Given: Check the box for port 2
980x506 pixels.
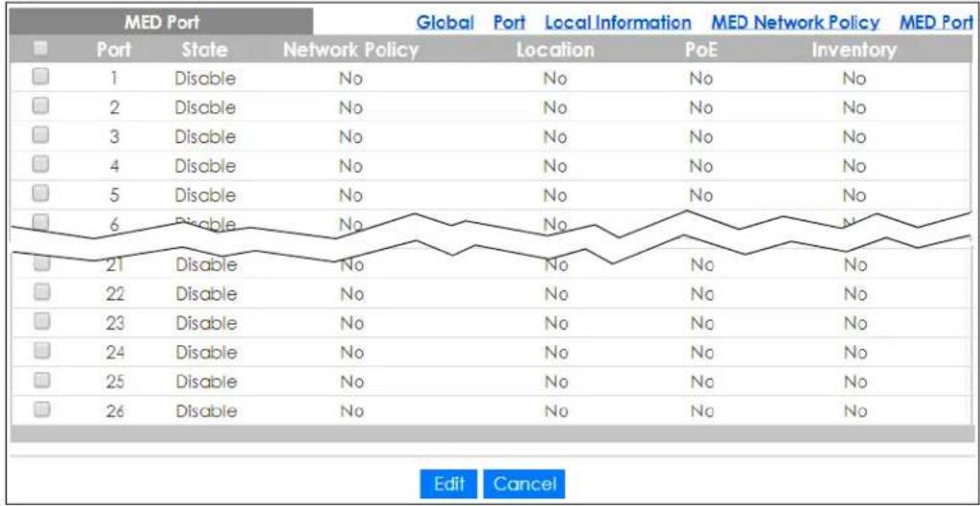Looking at the screenshot, I should (x=40, y=106).
